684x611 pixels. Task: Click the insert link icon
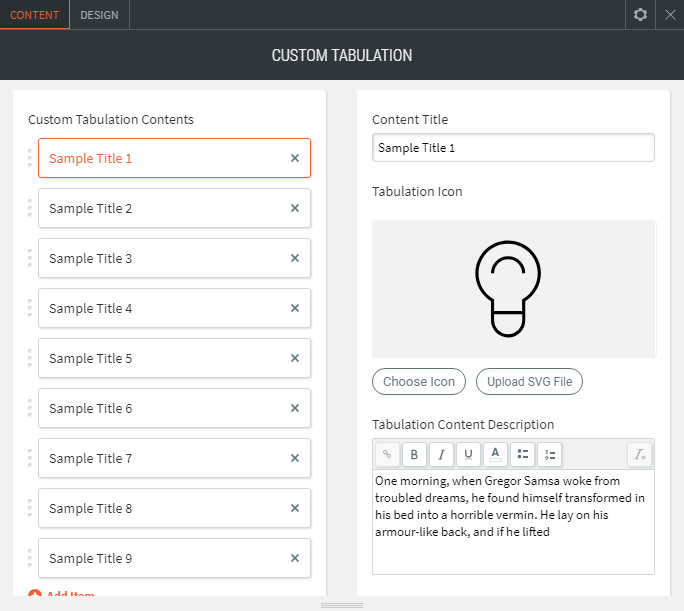(387, 454)
